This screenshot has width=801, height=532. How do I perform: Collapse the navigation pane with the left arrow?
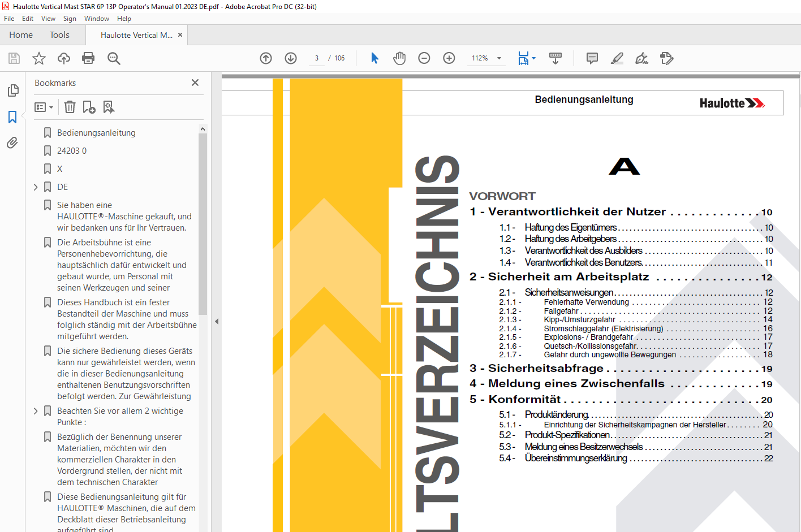217,321
